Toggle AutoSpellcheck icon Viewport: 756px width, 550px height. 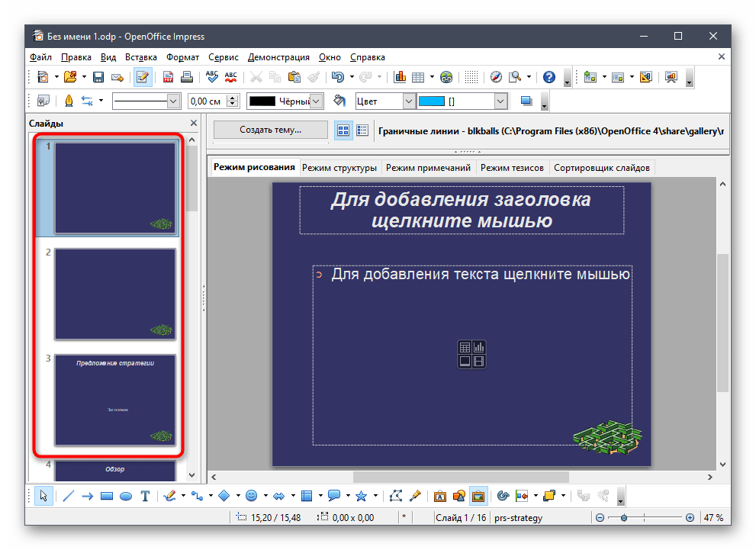231,77
